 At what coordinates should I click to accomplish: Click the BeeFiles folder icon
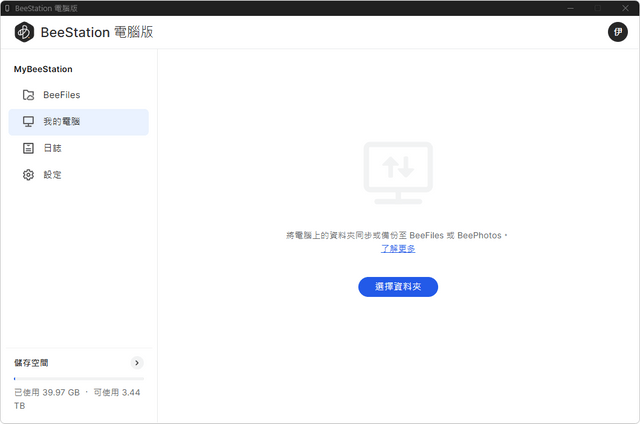click(x=28, y=95)
